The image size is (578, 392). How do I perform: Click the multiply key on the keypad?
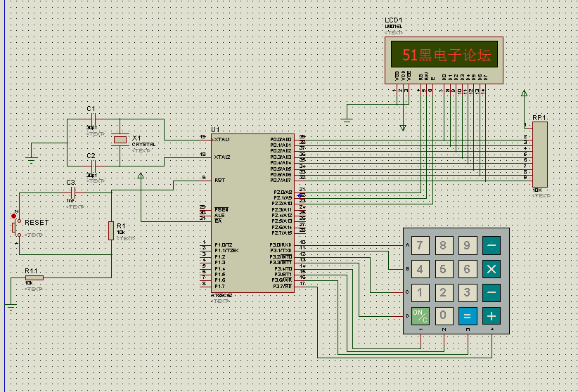coord(492,269)
